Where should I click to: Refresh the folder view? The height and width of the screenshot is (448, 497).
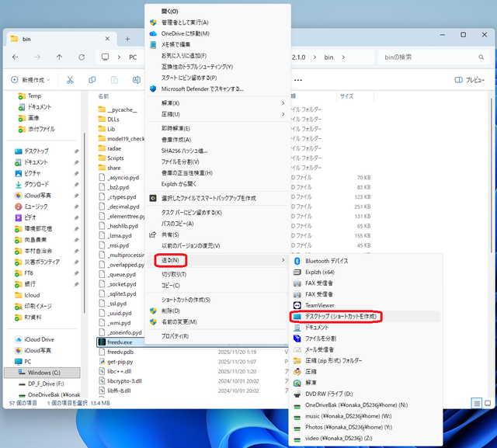82,57
